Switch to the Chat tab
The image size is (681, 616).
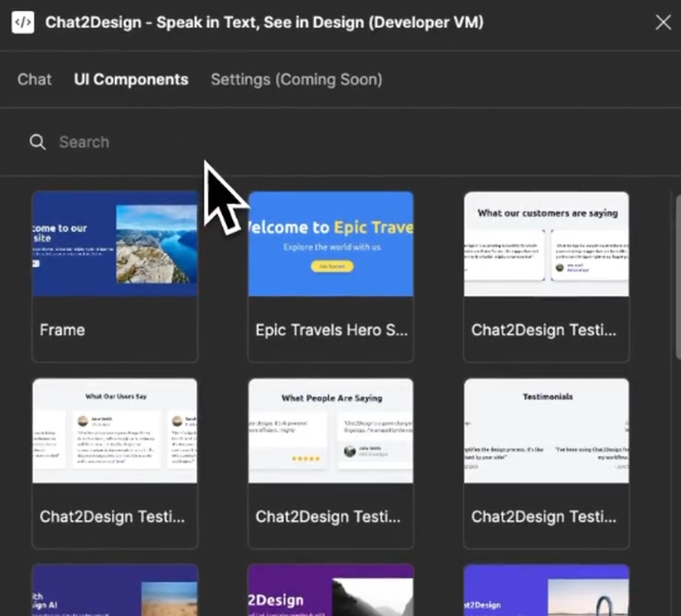pyautogui.click(x=34, y=80)
